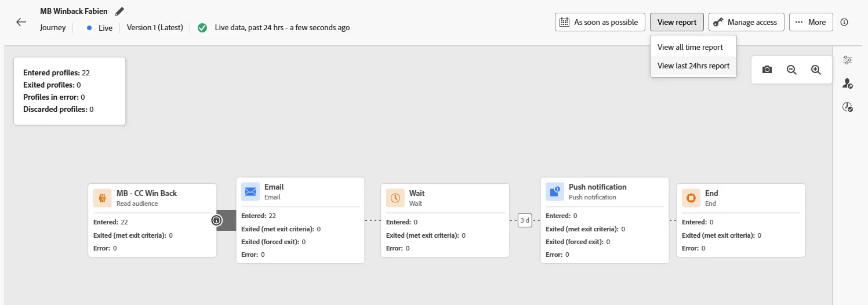
Task: Click the MB Winback Fabien journey title
Action: 74,12
